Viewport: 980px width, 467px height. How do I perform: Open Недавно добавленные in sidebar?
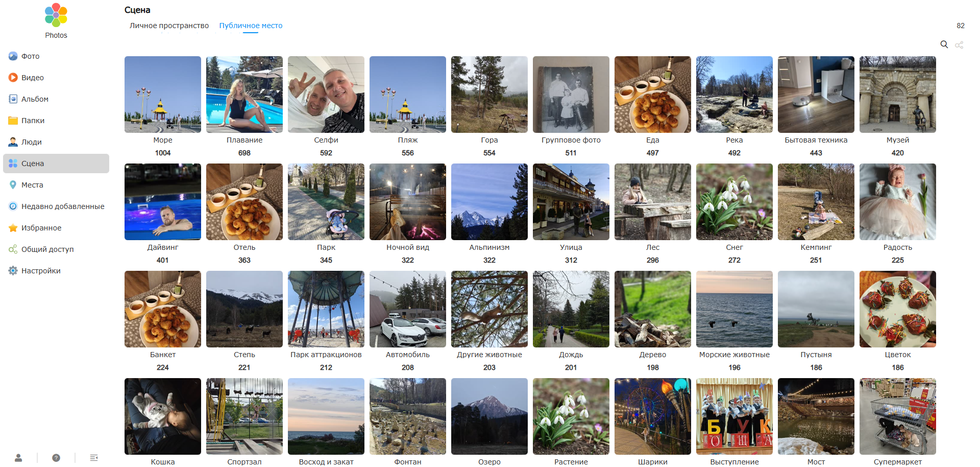pos(63,206)
